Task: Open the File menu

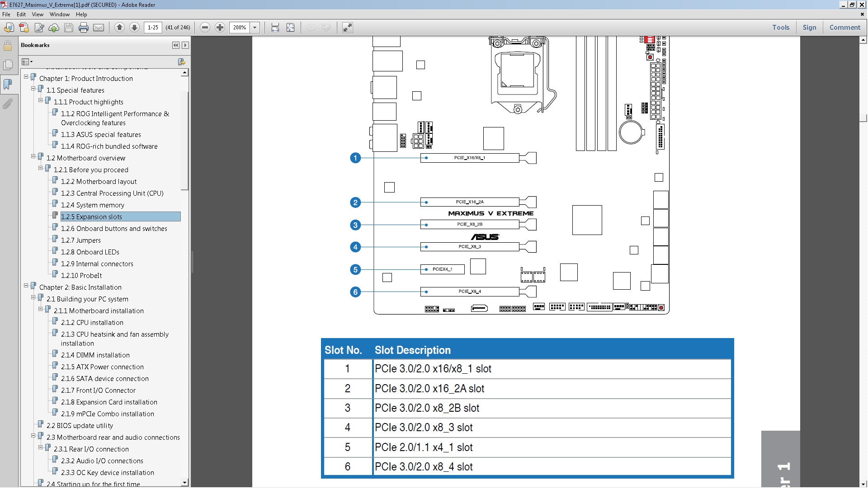Action: point(6,14)
